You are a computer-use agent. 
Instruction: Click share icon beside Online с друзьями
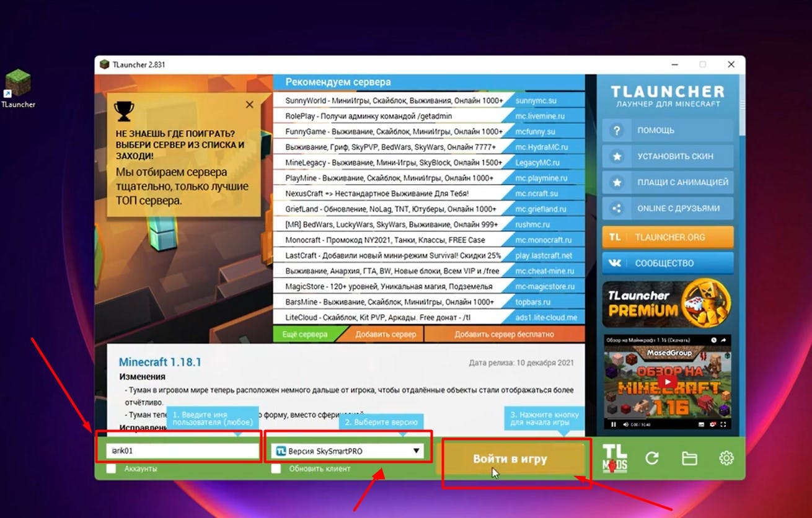(617, 209)
